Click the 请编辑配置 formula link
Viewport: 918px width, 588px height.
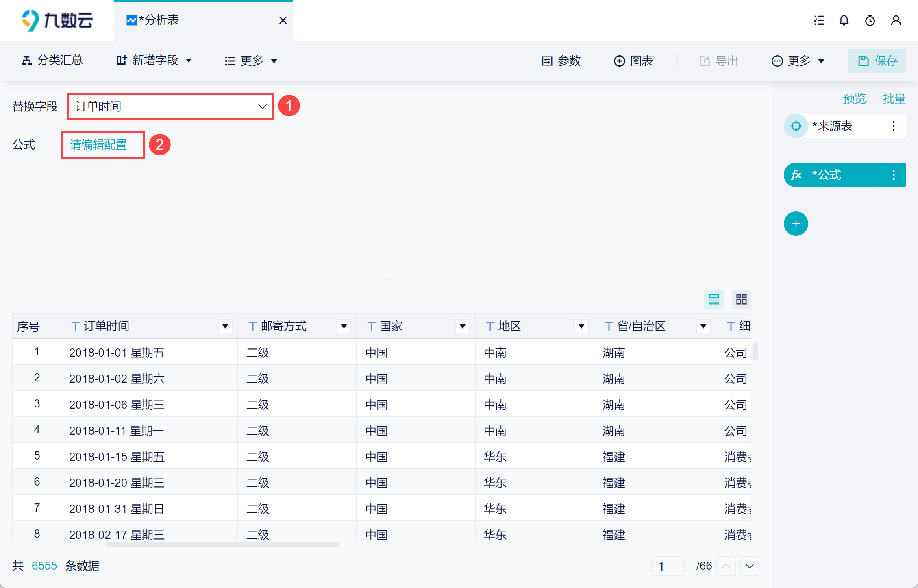(98, 145)
